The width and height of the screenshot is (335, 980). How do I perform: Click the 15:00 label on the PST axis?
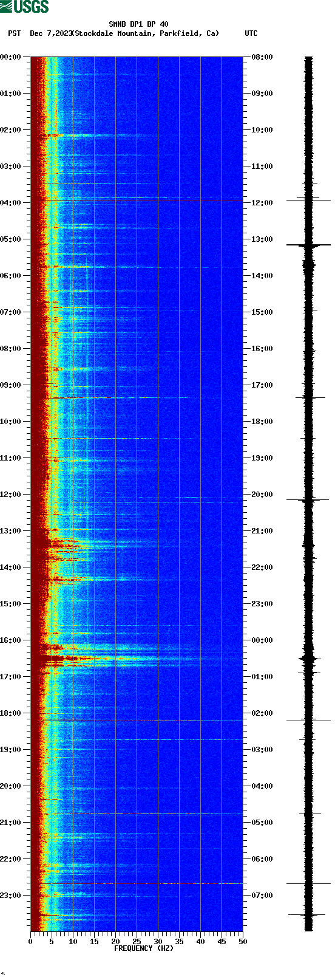[x=11, y=604]
